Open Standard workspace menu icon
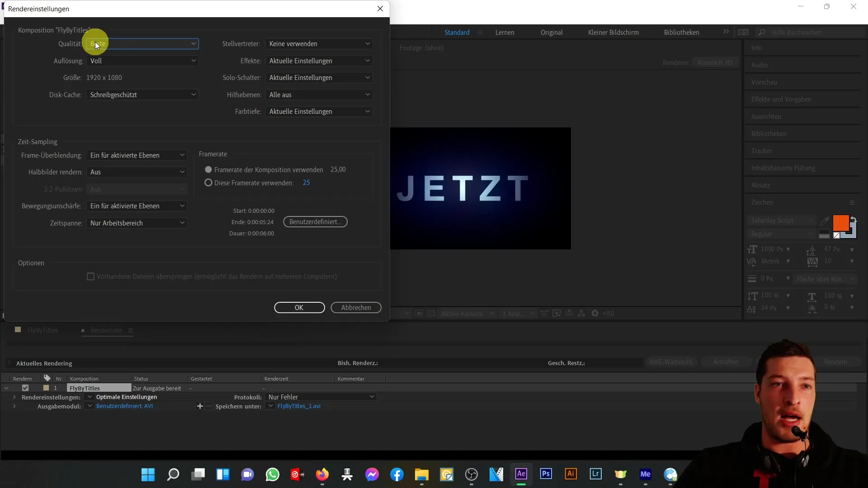Viewport: 868px width, 488px height. [x=480, y=33]
